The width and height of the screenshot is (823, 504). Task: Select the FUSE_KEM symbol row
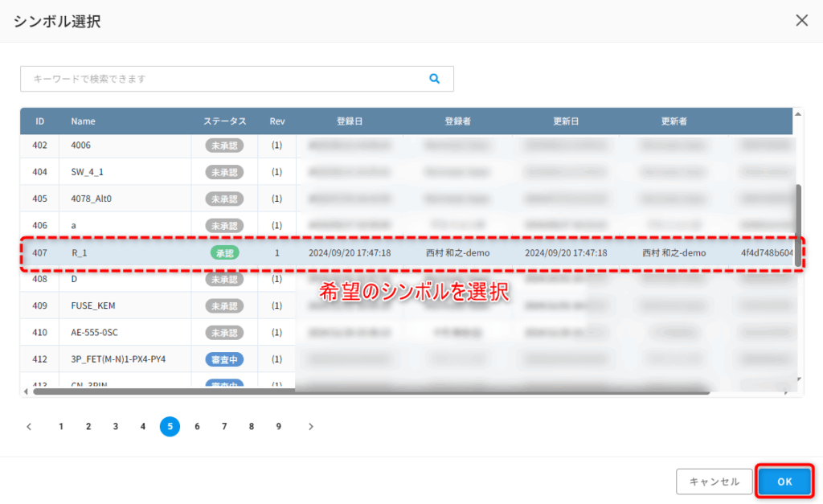click(x=407, y=305)
